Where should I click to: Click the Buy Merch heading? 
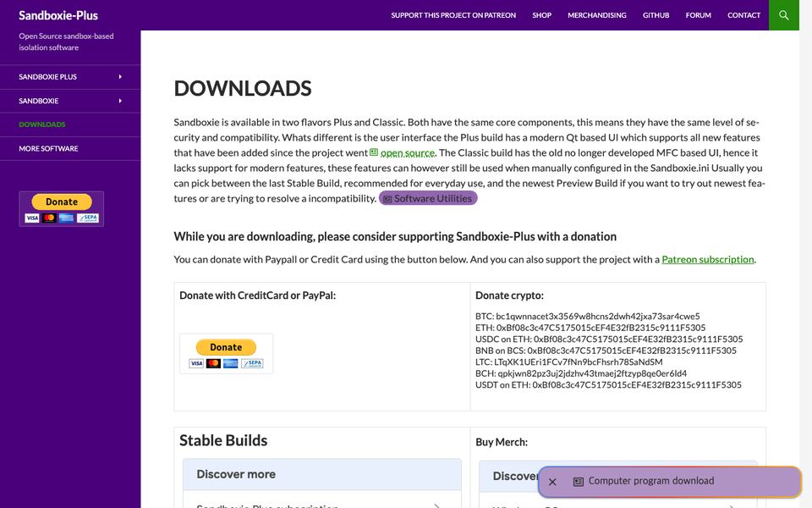coord(502,442)
